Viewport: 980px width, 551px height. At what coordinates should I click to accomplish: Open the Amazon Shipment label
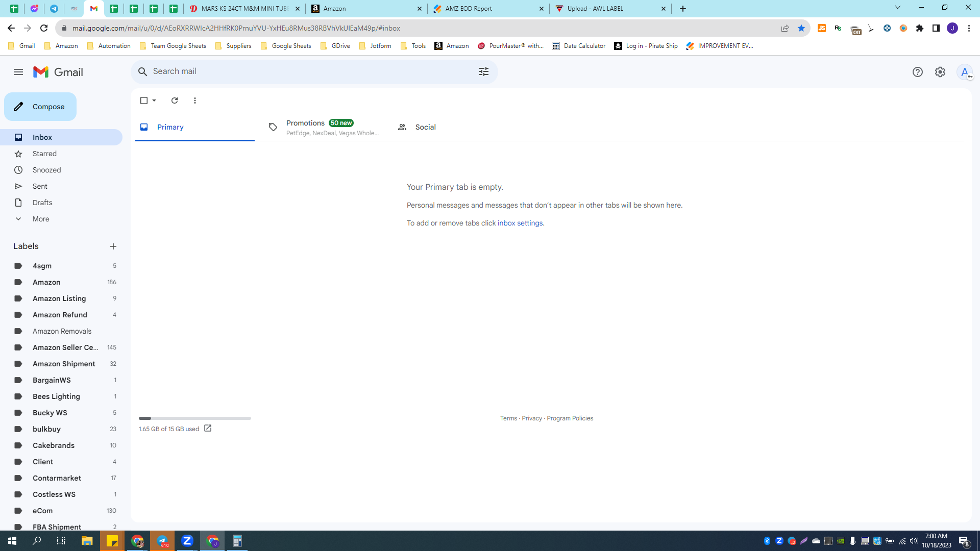click(x=61, y=364)
